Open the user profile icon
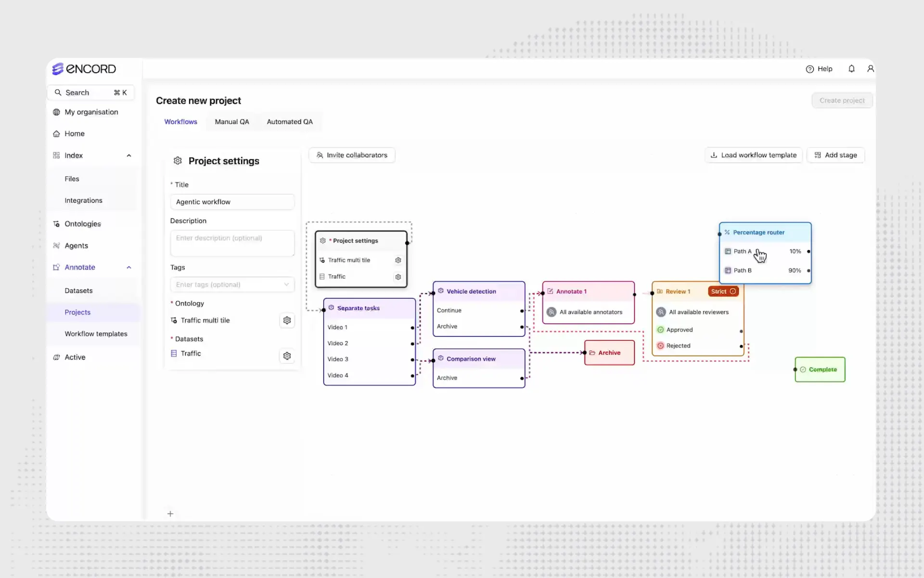 (x=870, y=69)
